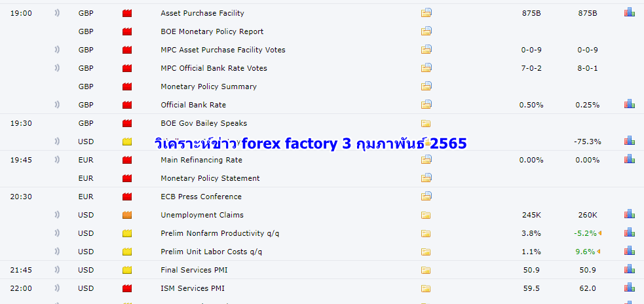Image resolution: width=644 pixels, height=304 pixels.
Task: Click orange impact icon for Unemployment Claims
Action: click(127, 215)
